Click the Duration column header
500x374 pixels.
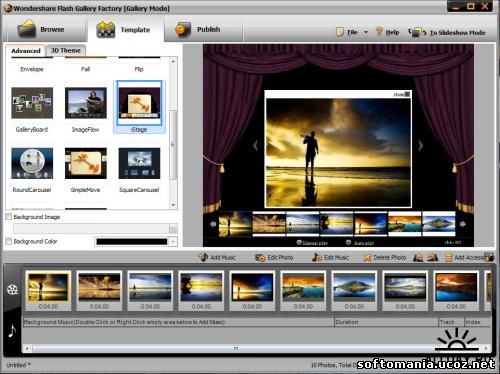(386, 322)
